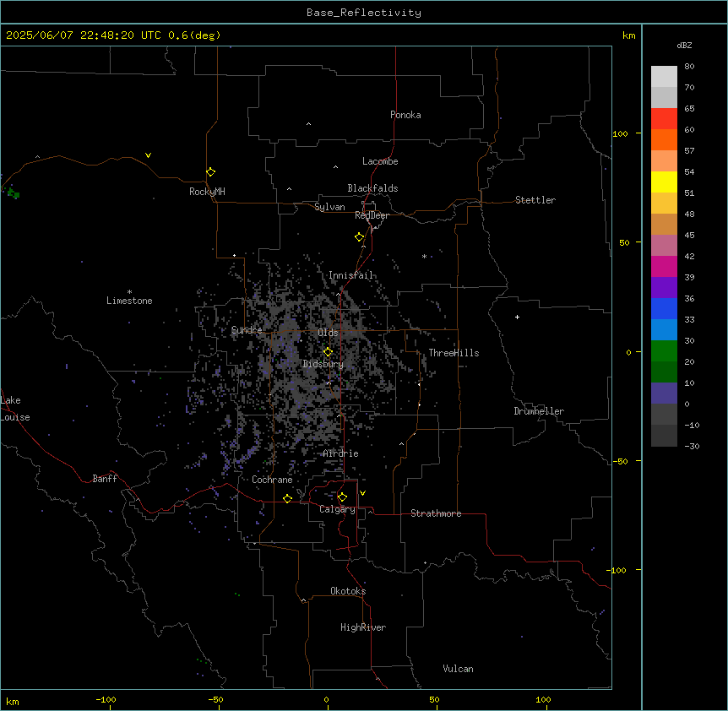Select the 54 dBZ yellow swatch
The height and width of the screenshot is (711, 728).
coord(664,182)
